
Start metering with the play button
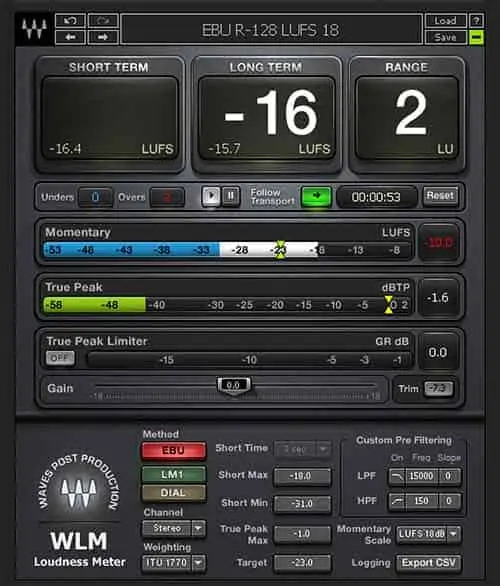pyautogui.click(x=211, y=196)
